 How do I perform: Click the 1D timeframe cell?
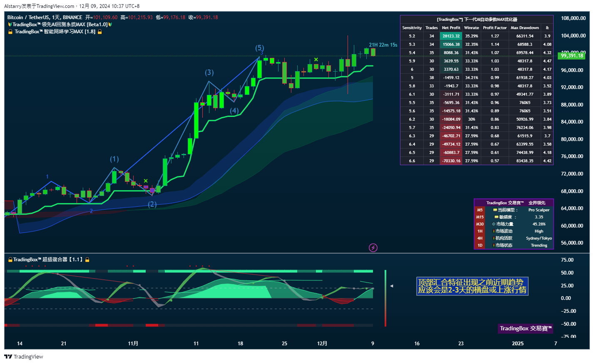point(480,245)
